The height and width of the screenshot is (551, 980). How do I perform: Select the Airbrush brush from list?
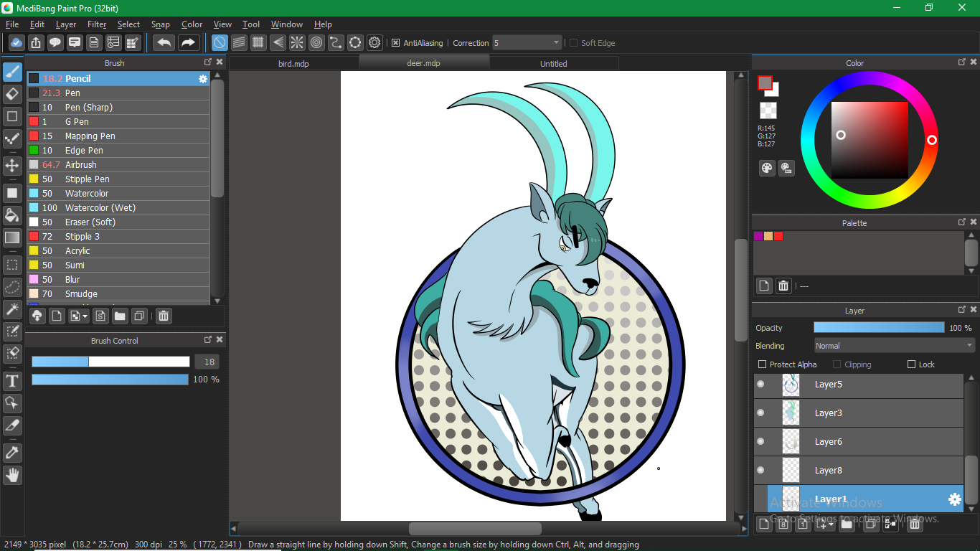pyautogui.click(x=80, y=165)
